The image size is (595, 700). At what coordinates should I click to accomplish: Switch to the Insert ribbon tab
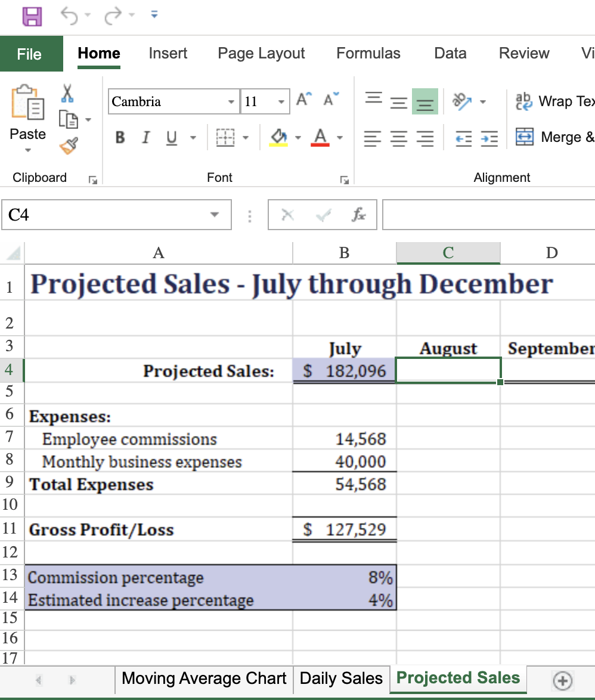(x=168, y=53)
